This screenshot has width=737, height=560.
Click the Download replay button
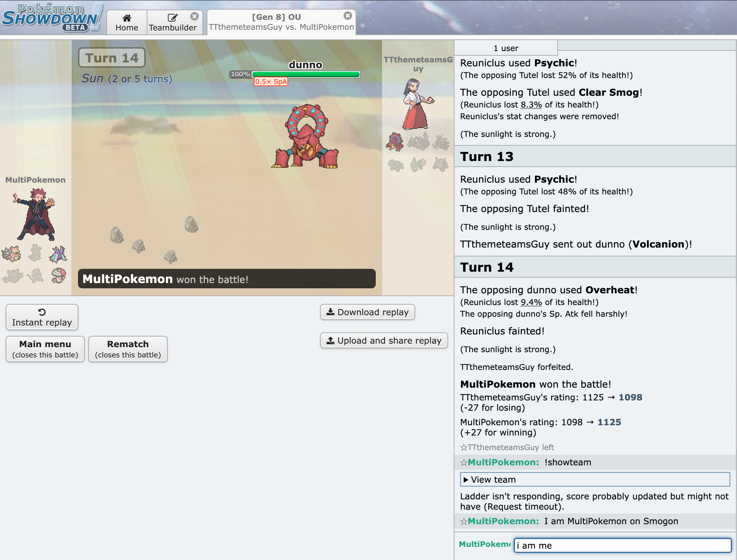[x=367, y=312]
